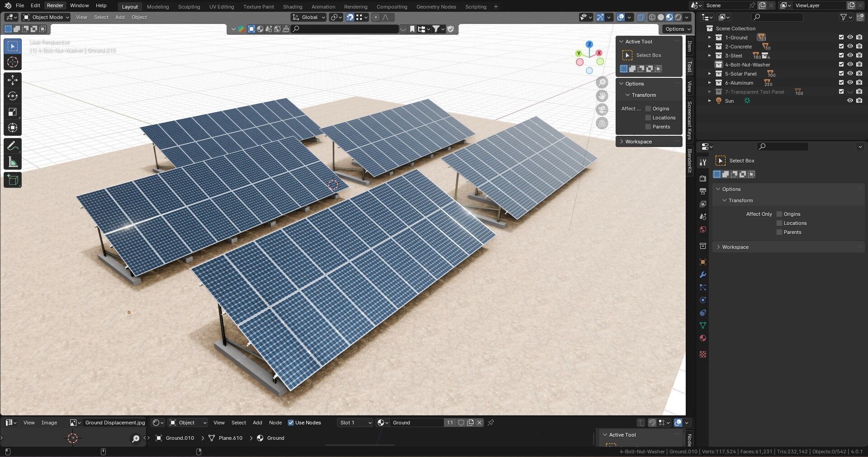Select the Cursor tool in toolbar
868x457 pixels.
[13, 62]
